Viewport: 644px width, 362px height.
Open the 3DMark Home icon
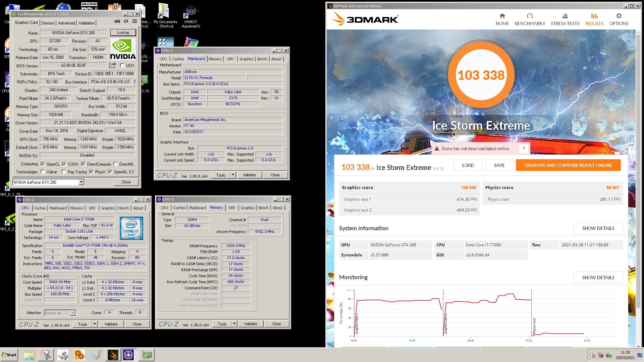(x=502, y=16)
